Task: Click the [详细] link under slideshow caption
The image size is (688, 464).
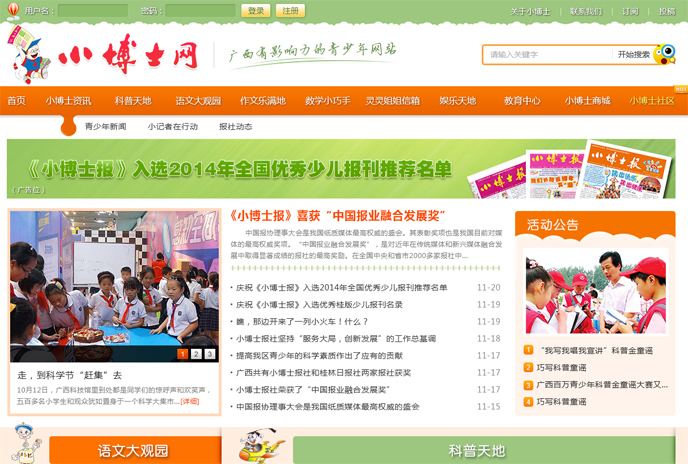Action: coord(189,401)
